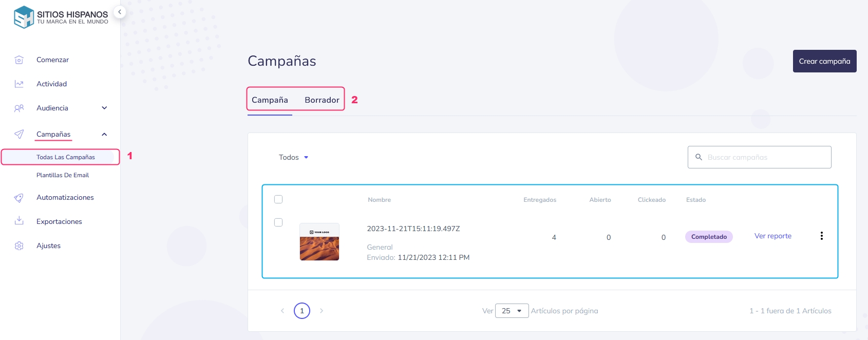Image resolution: width=868 pixels, height=340 pixels.
Task: Collapse the sidebar with the arrow button
Action: point(120,12)
